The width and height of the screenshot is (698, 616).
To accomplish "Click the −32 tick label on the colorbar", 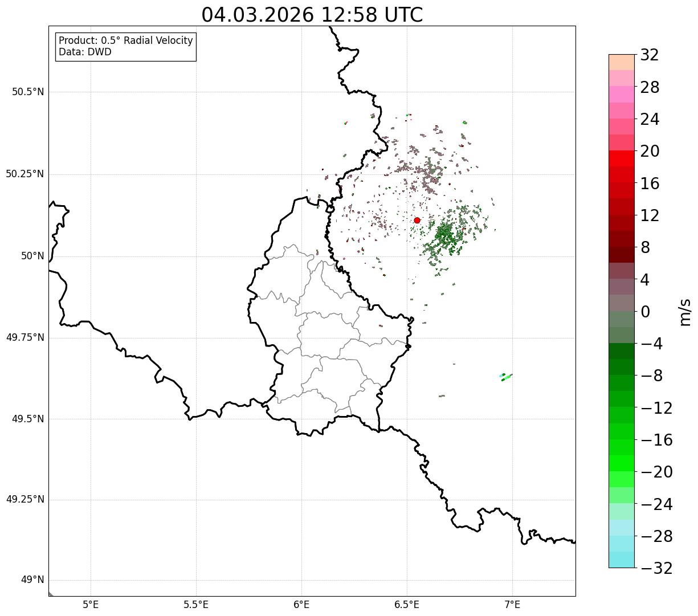I will (656, 568).
